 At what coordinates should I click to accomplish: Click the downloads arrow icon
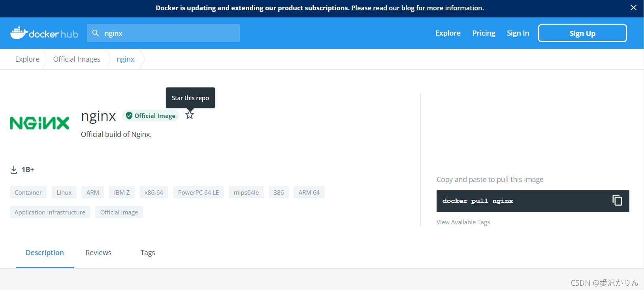pyautogui.click(x=14, y=170)
